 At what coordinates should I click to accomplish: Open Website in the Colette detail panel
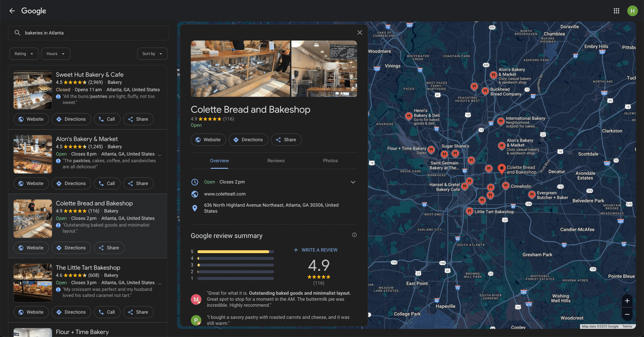(x=208, y=140)
